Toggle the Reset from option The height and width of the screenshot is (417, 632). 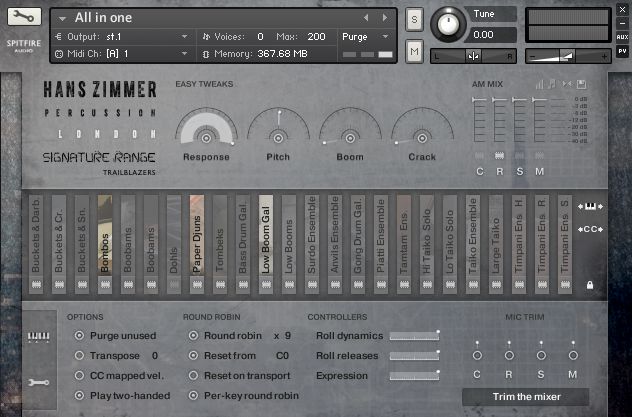coord(193,355)
